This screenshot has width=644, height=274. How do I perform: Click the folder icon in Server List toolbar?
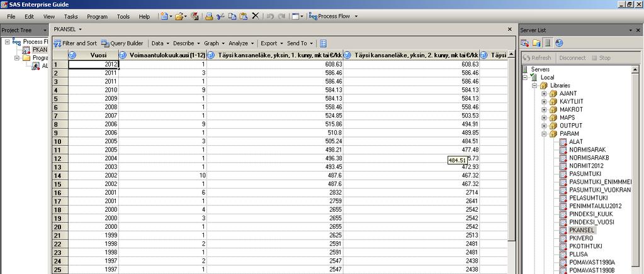pyautogui.click(x=536, y=43)
